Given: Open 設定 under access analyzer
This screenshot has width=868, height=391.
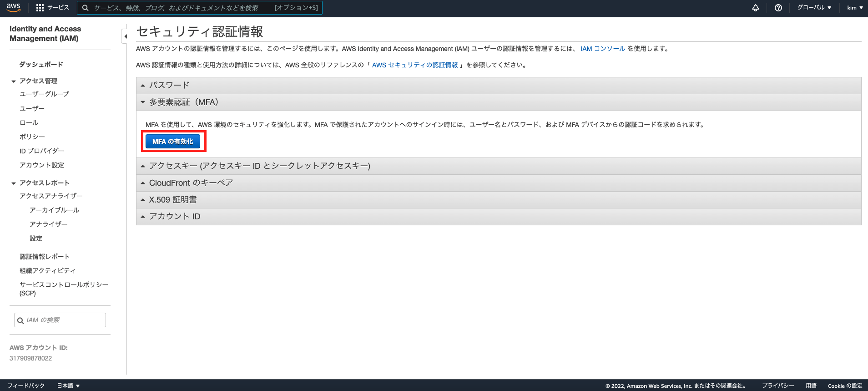Looking at the screenshot, I should (35, 238).
